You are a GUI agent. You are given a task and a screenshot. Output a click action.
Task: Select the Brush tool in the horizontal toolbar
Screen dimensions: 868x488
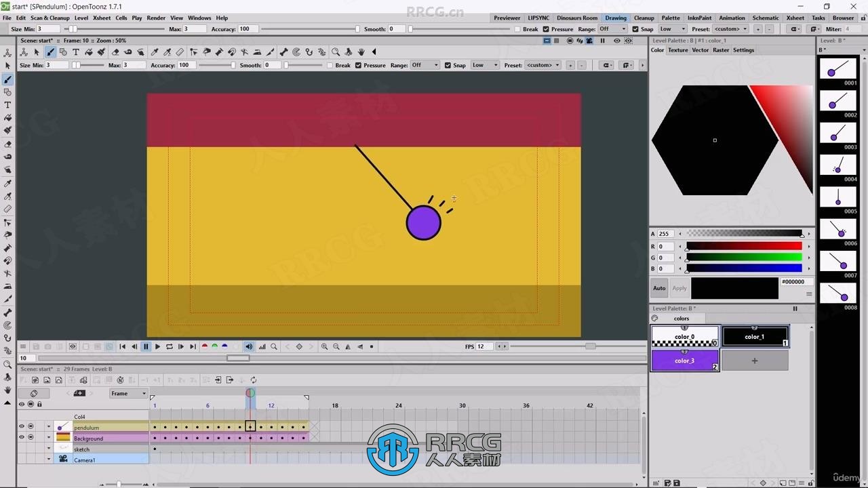(50, 52)
